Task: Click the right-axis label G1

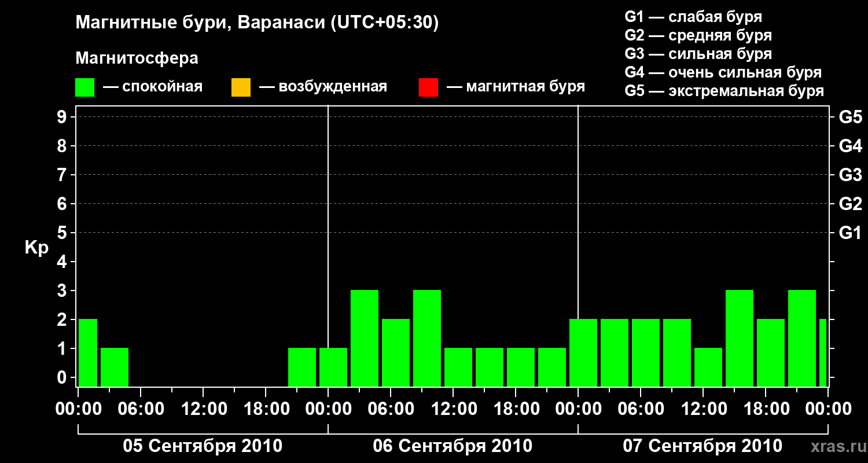Action: coord(850,233)
